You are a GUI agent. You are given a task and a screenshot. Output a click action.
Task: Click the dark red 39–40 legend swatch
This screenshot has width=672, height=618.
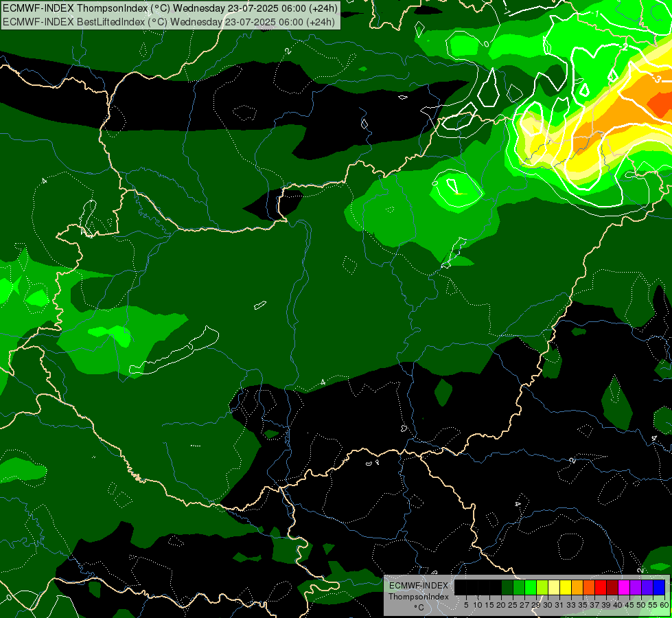(x=612, y=588)
